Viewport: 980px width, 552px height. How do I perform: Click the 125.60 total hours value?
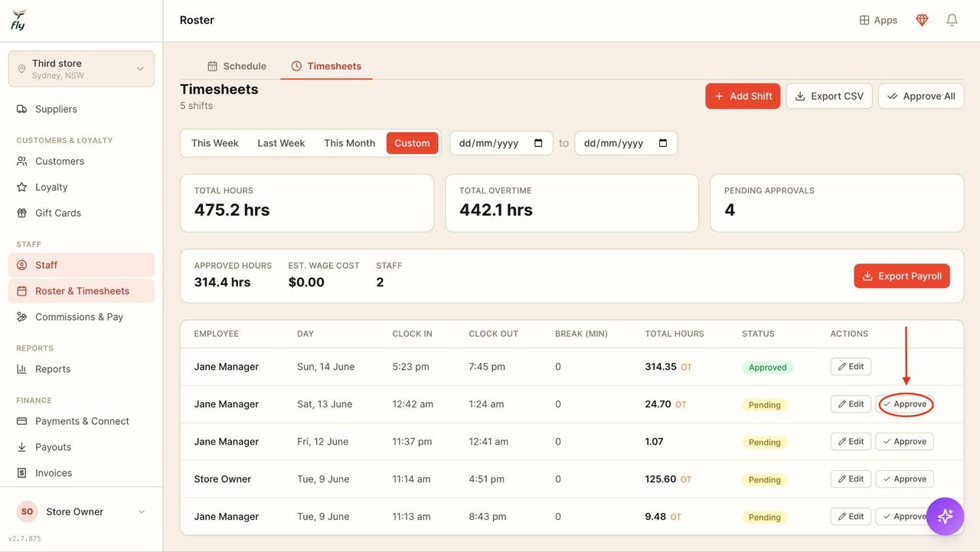661,479
